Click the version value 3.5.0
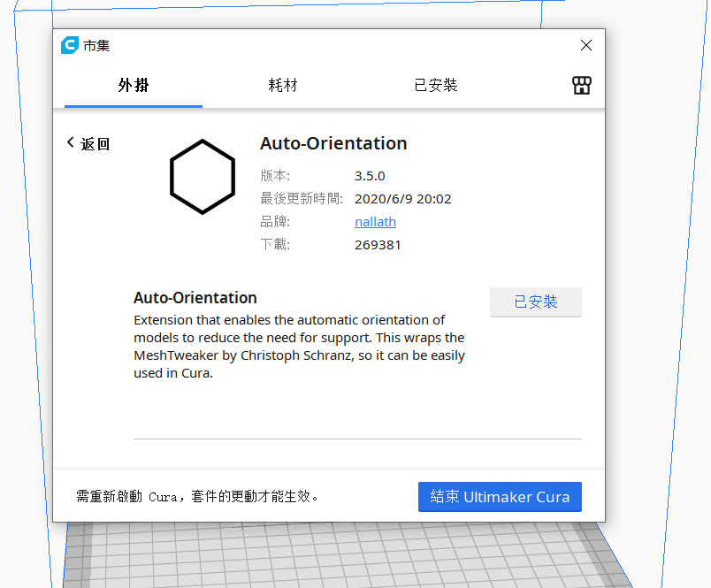Screen dimensions: 711x588 point(370,176)
